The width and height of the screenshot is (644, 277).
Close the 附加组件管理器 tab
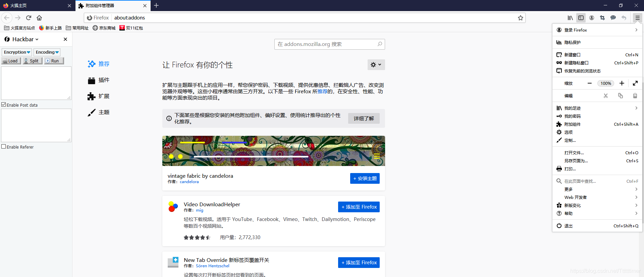pos(145,6)
